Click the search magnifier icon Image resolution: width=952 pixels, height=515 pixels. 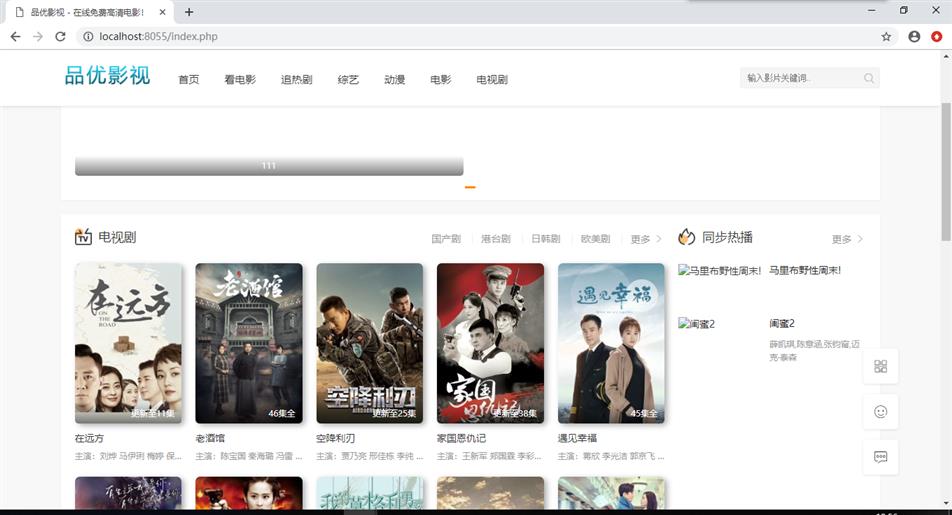point(868,78)
